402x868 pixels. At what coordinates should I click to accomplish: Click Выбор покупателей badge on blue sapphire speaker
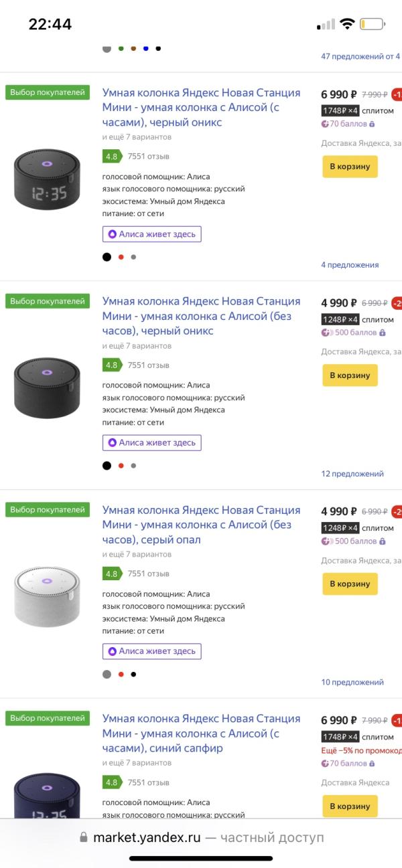pos(48,718)
